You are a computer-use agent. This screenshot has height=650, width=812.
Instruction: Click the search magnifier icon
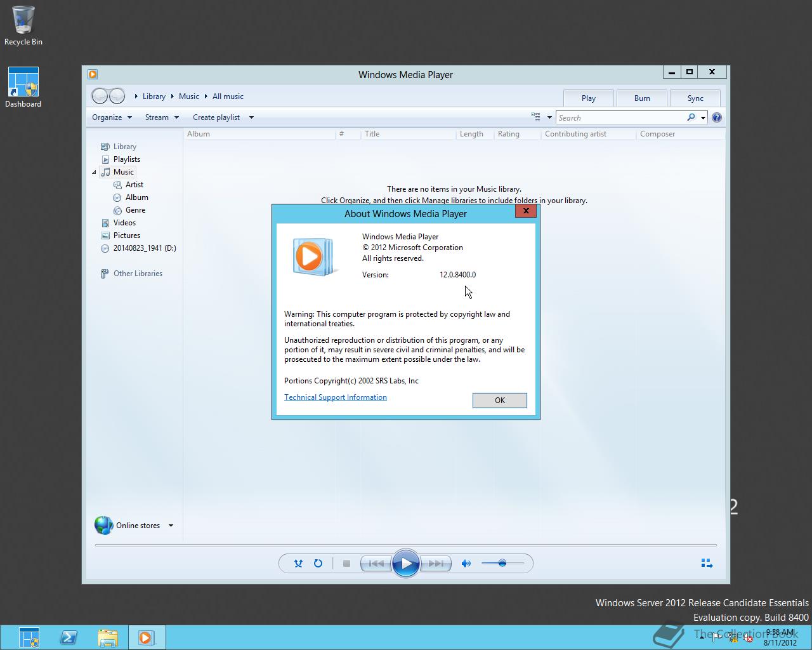tap(691, 117)
